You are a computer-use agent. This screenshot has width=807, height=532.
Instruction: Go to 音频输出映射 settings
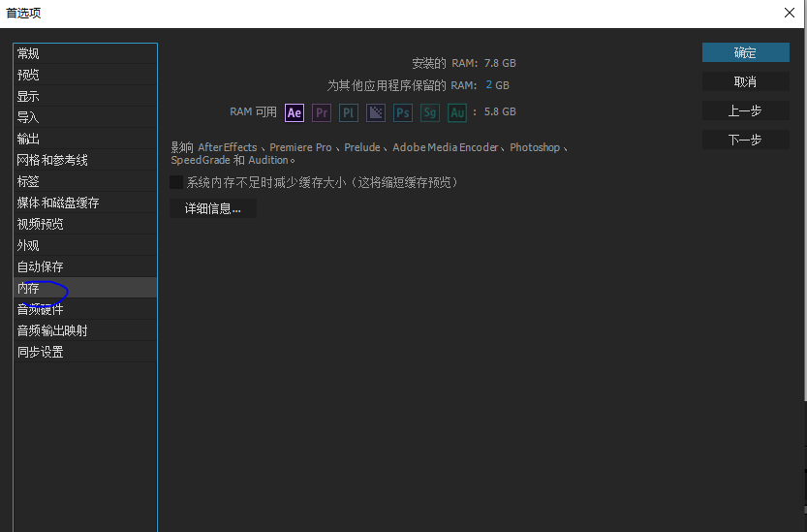point(85,330)
